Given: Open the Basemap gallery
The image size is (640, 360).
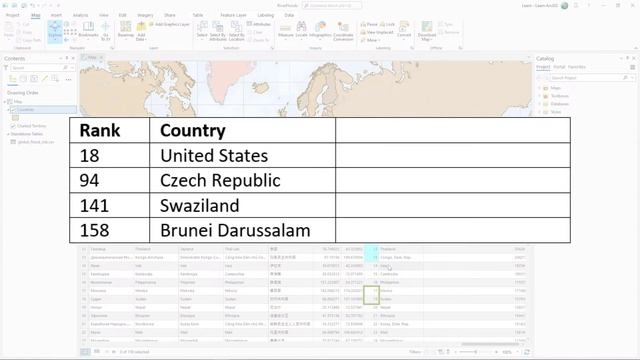Looking at the screenshot, I should [x=126, y=30].
